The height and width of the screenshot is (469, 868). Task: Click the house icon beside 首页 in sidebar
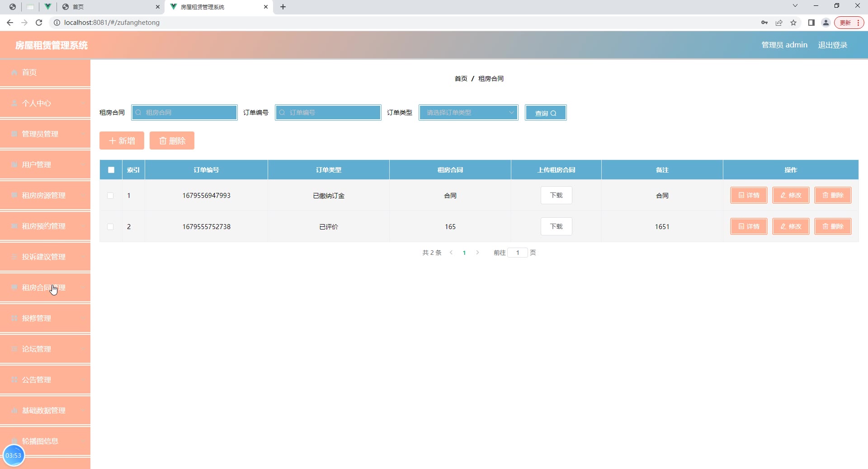click(x=14, y=72)
